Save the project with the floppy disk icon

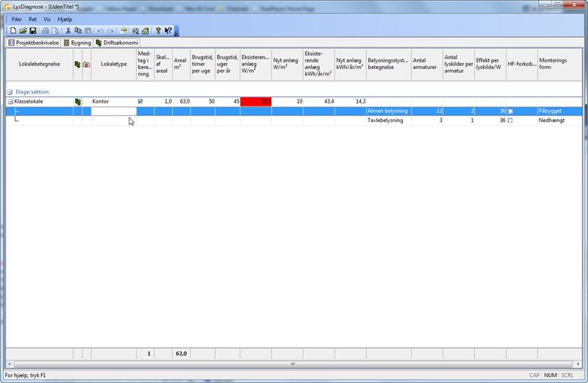(x=32, y=31)
